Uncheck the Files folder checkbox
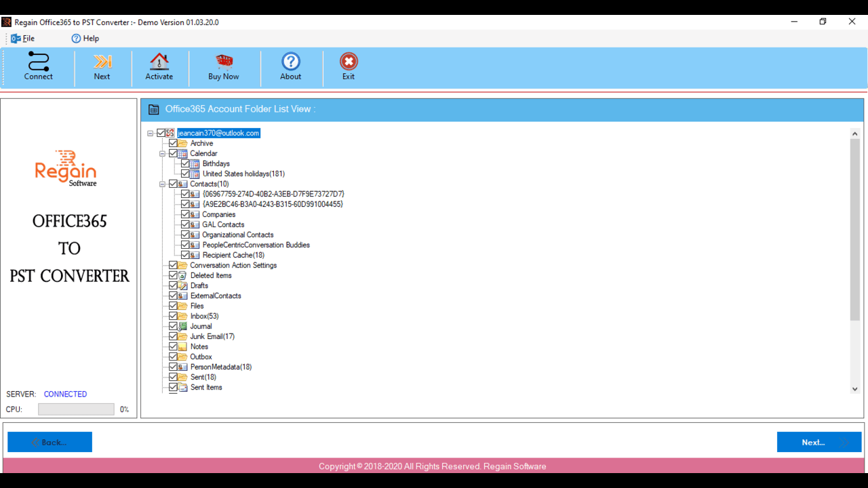 (x=173, y=306)
